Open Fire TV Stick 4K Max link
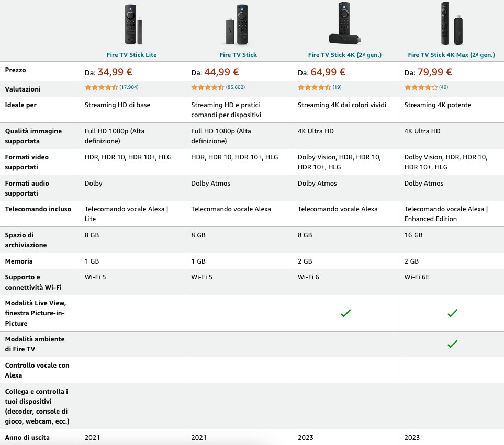This screenshot has width=504, height=445. pyautogui.click(x=451, y=55)
